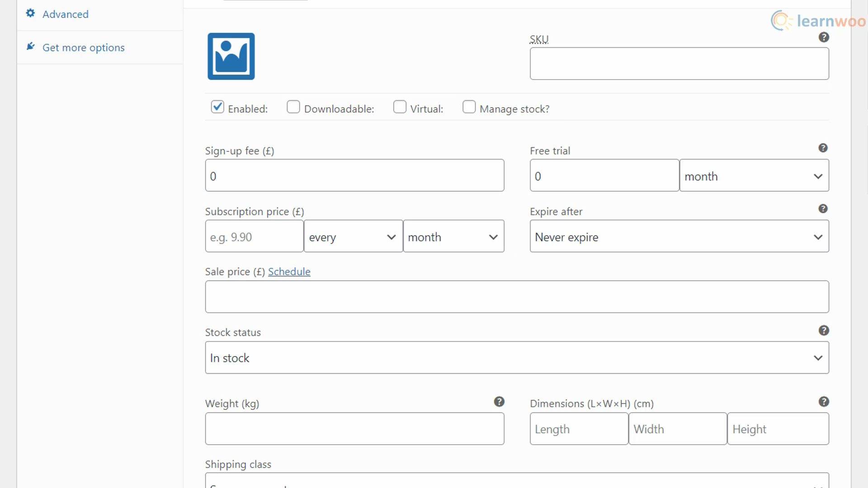Image resolution: width=868 pixels, height=488 pixels.
Task: Open the Advanced settings menu
Action: pos(66,14)
